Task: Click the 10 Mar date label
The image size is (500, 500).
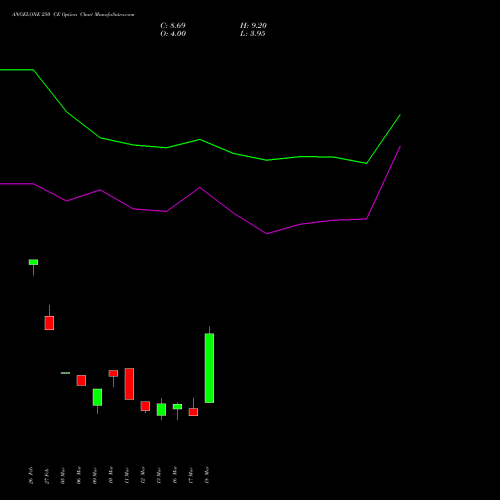Action: (111, 475)
